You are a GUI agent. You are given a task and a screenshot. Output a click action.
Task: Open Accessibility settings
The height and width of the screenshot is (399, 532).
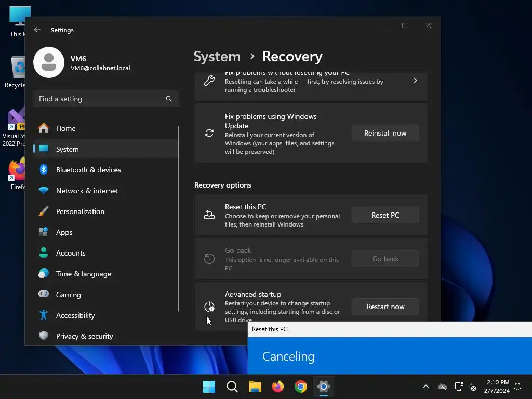[105, 315]
